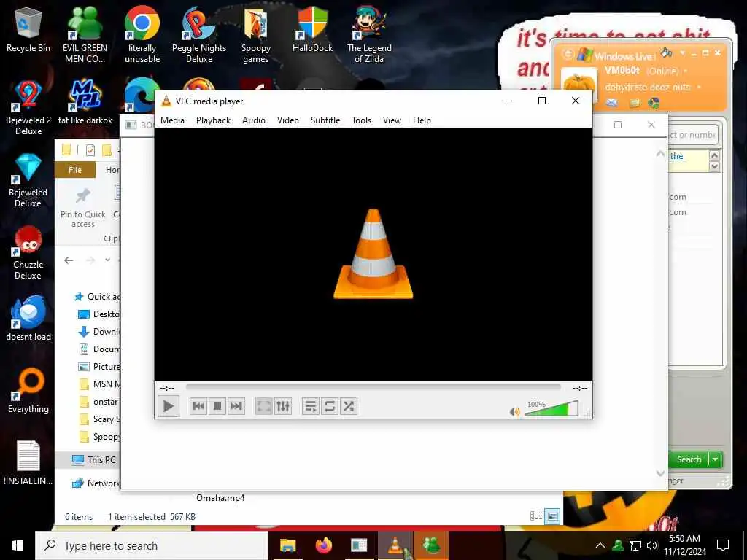Select This PC in Explorer tree
This screenshot has width=747, height=560.
pyautogui.click(x=94, y=459)
